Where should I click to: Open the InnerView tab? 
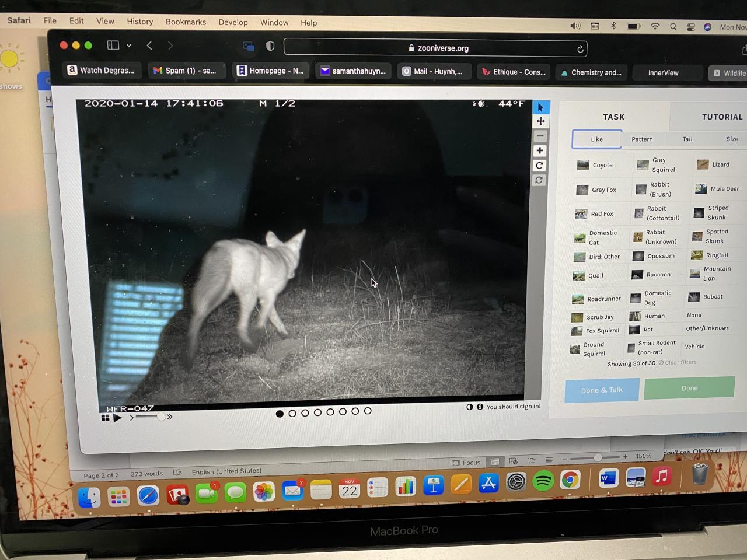coord(663,73)
